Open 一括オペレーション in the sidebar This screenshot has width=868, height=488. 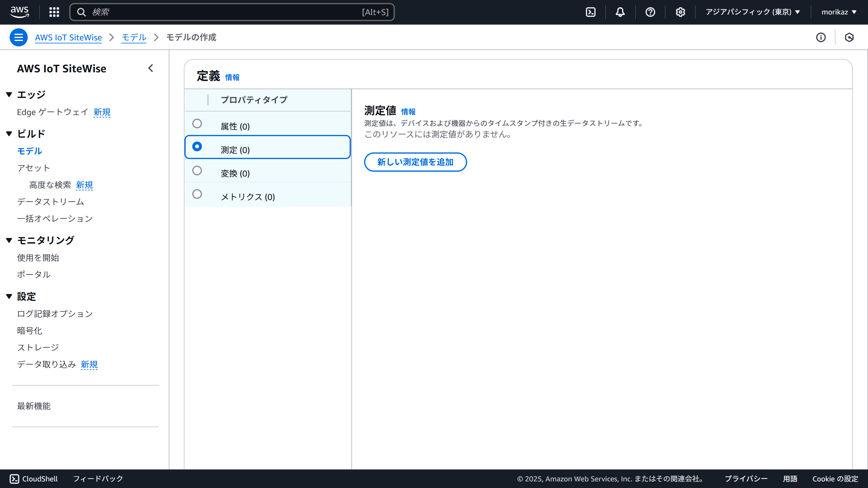pyautogui.click(x=55, y=219)
